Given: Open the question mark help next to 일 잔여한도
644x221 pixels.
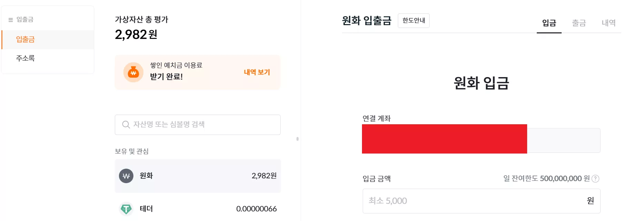Looking at the screenshot, I should (595, 179).
